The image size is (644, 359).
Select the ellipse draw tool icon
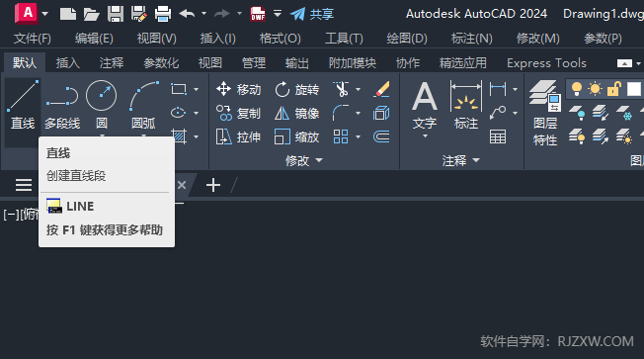[178, 113]
